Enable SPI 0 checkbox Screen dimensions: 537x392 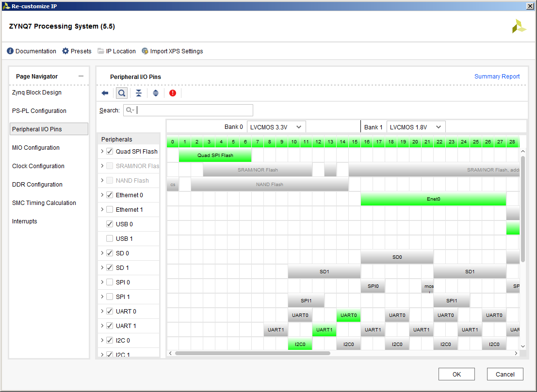point(110,282)
